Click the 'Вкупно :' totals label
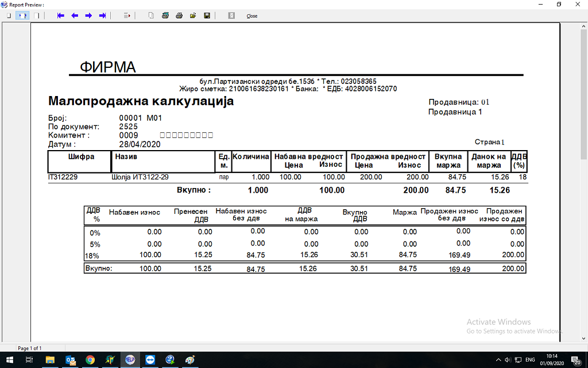This screenshot has width=588, height=368. (194, 190)
